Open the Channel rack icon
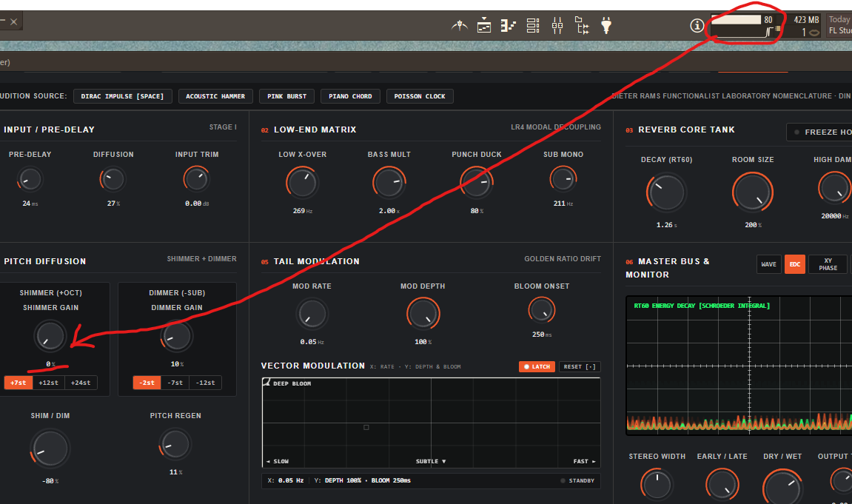This screenshot has width=852, height=504. pyautogui.click(x=533, y=25)
